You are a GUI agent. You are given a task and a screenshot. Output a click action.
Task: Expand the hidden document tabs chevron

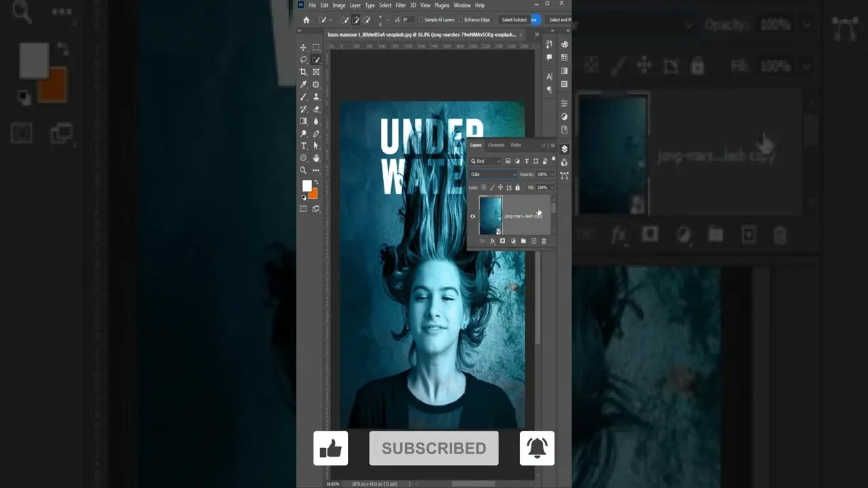pyautogui.click(x=536, y=34)
